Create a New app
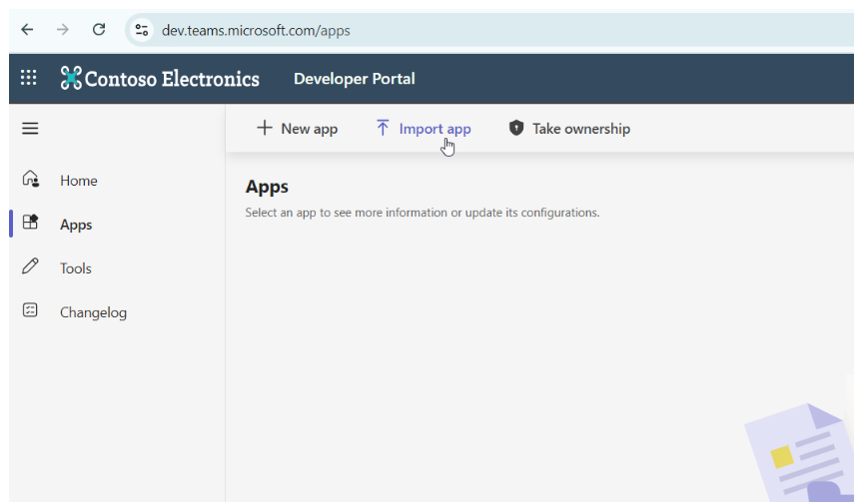Viewport: 857px width, 504px height. pyautogui.click(x=298, y=129)
